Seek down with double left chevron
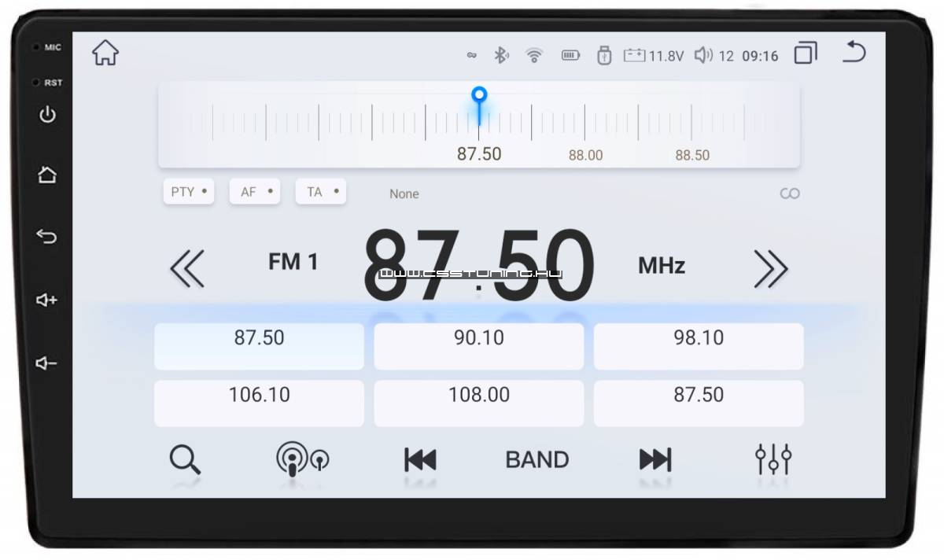 coord(187,269)
